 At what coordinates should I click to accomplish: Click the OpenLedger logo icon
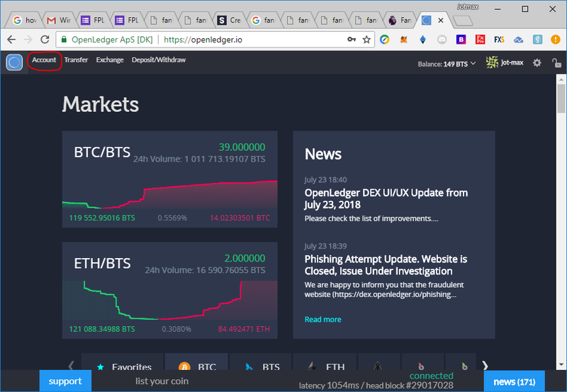click(14, 62)
